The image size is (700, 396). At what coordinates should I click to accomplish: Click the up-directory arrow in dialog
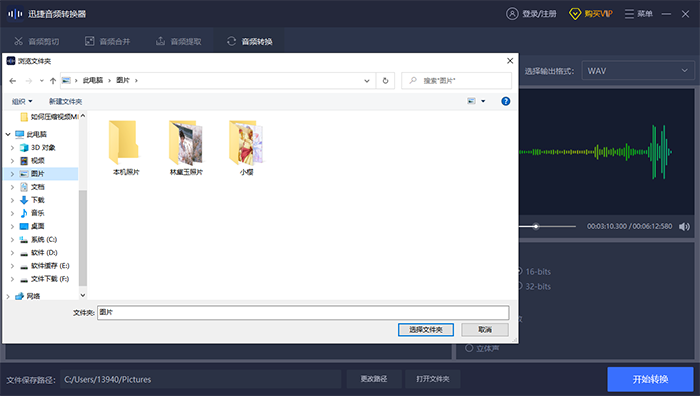click(53, 81)
